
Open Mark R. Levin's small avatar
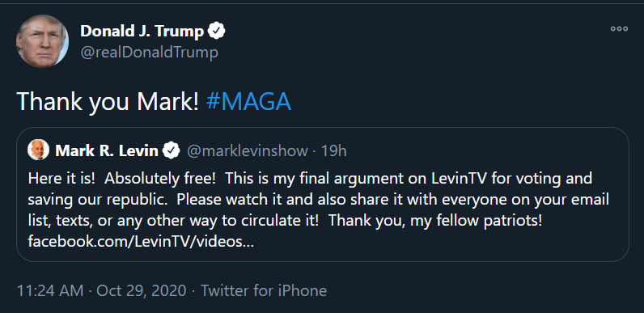(38, 150)
